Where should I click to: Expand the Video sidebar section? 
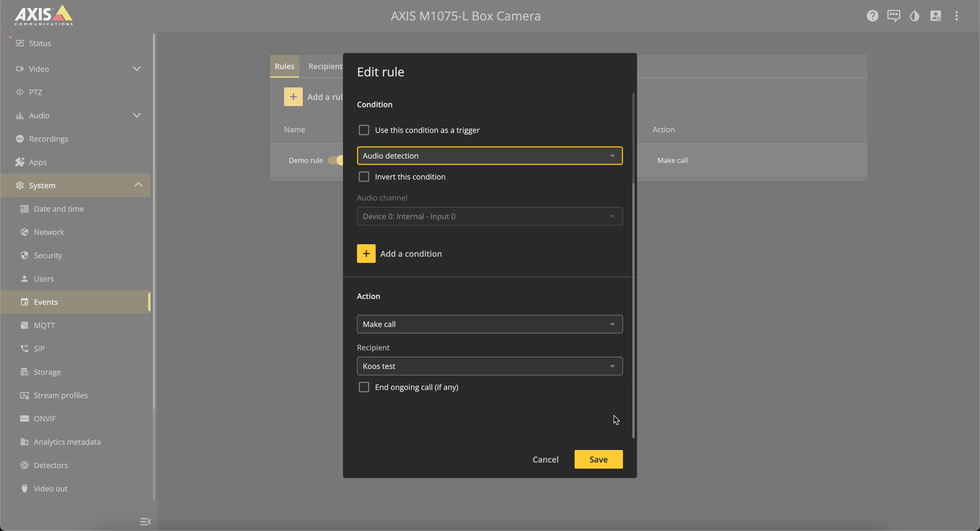(136, 69)
